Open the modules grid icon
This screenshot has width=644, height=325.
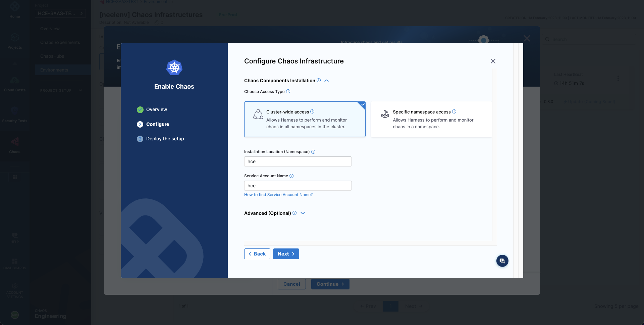(x=15, y=177)
